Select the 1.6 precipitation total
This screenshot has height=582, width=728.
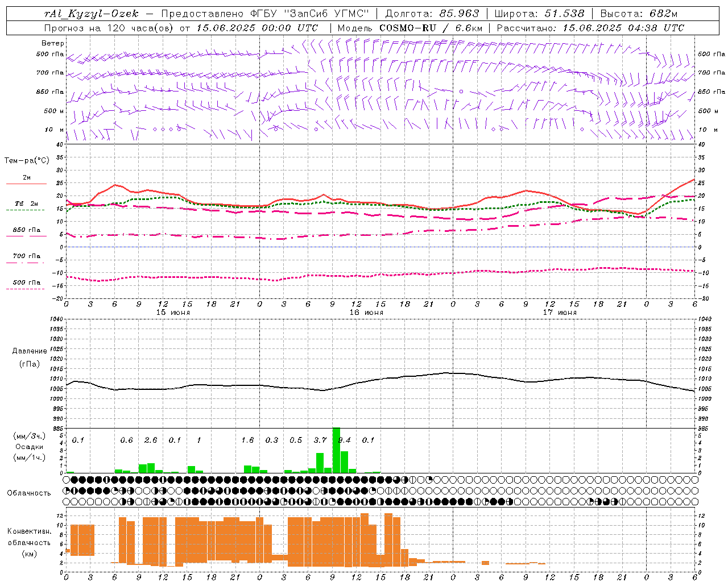[x=247, y=440]
